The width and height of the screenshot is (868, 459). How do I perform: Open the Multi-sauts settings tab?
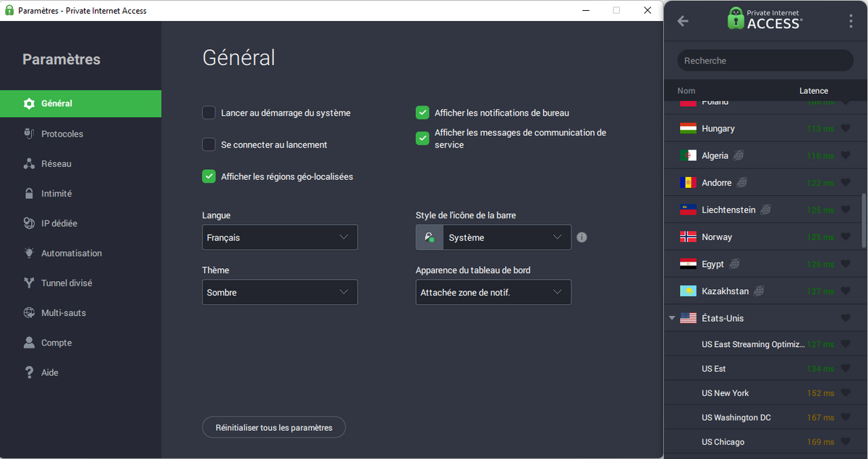80,313
